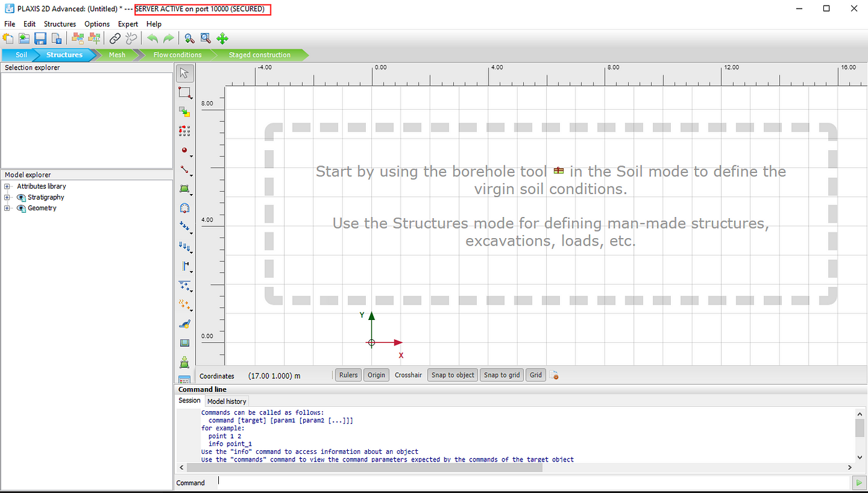Toggle visibility eye of Stratigraphy

(x=21, y=197)
